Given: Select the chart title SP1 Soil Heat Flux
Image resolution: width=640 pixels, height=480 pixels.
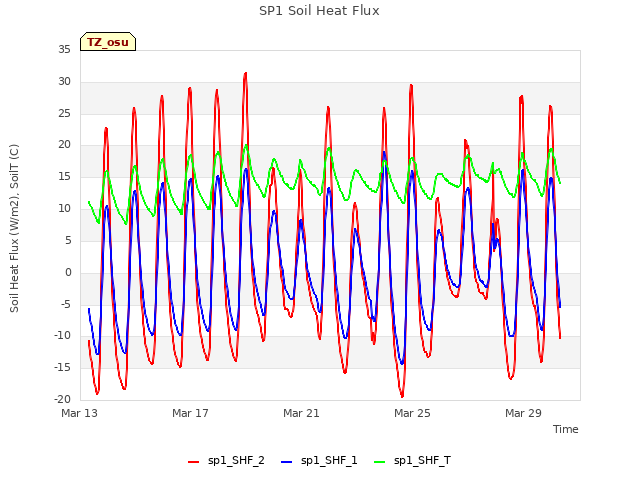Looking at the screenshot, I should 319,11.
